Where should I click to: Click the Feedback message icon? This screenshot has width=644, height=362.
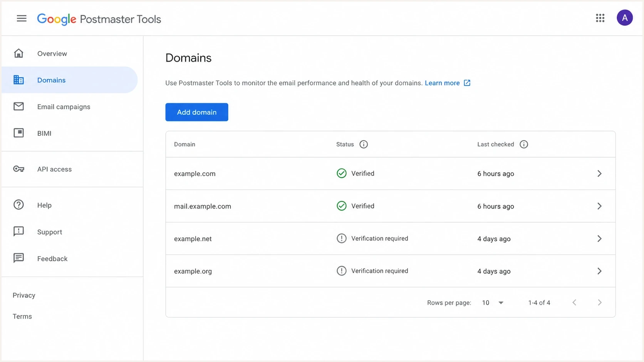[18, 258]
